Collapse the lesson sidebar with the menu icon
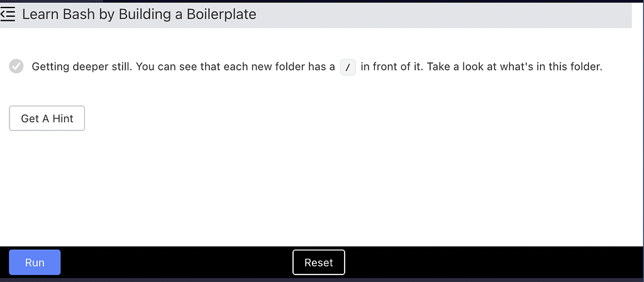644x282 pixels. pos(8,14)
